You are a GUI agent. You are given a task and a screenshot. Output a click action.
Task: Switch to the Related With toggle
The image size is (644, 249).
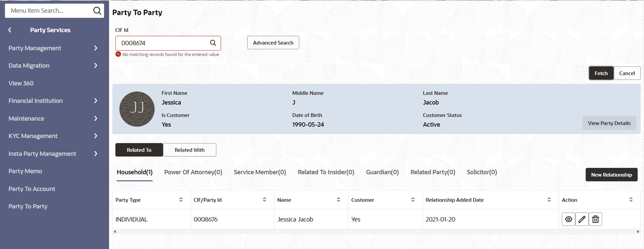[190, 150]
